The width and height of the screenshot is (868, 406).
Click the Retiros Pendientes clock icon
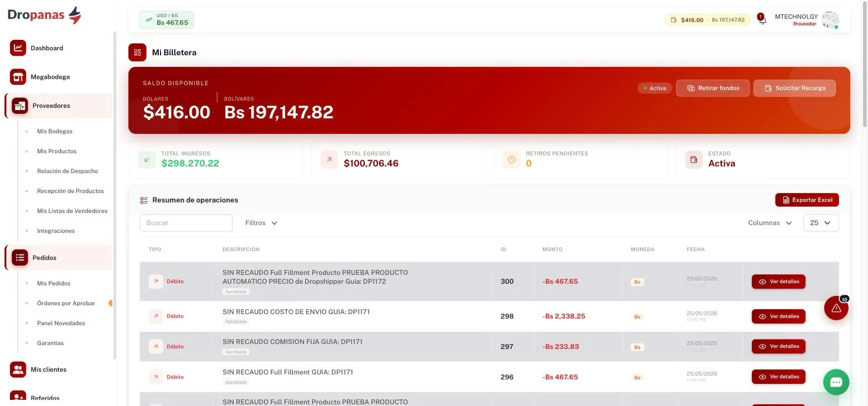click(512, 160)
